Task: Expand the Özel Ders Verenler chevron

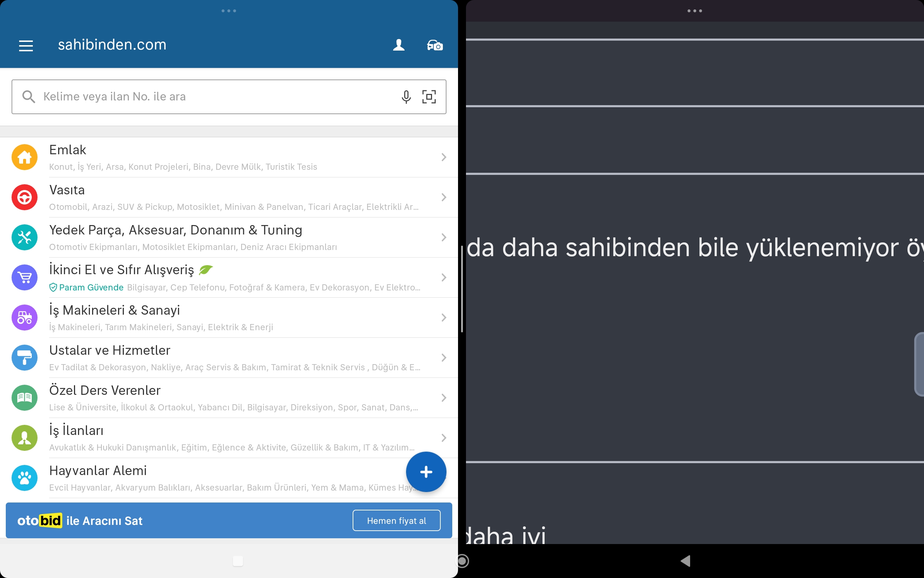Action: (x=444, y=398)
